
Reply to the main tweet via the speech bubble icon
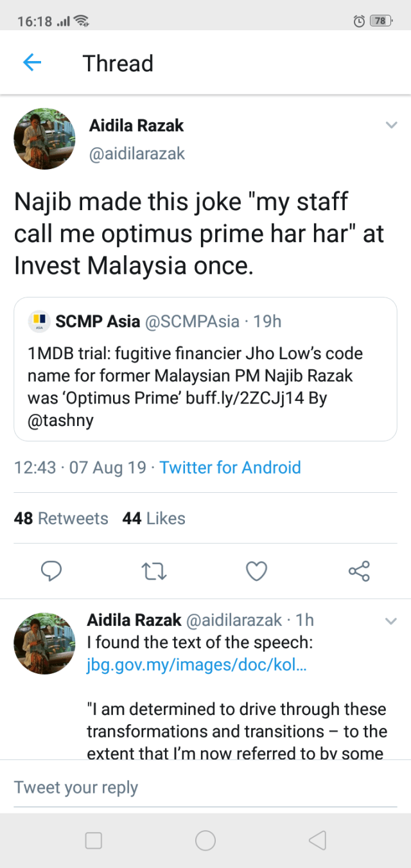(x=51, y=571)
